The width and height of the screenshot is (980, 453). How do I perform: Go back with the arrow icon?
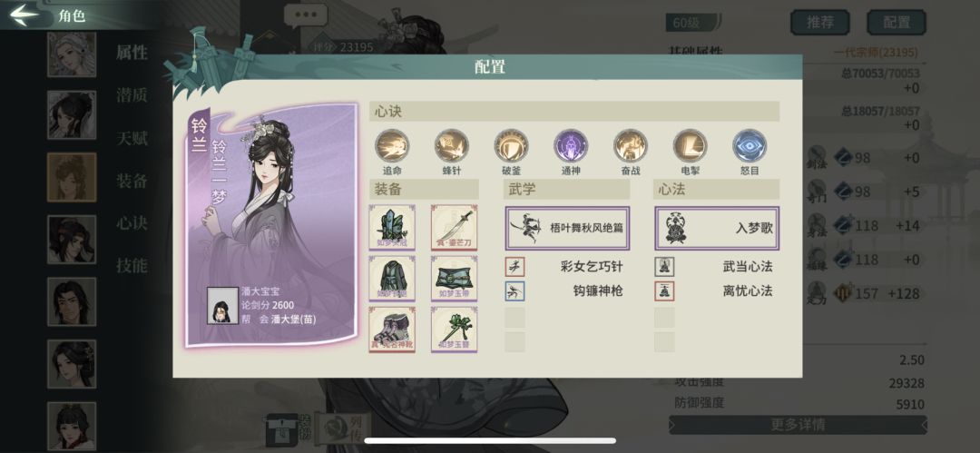pyautogui.click(x=24, y=15)
